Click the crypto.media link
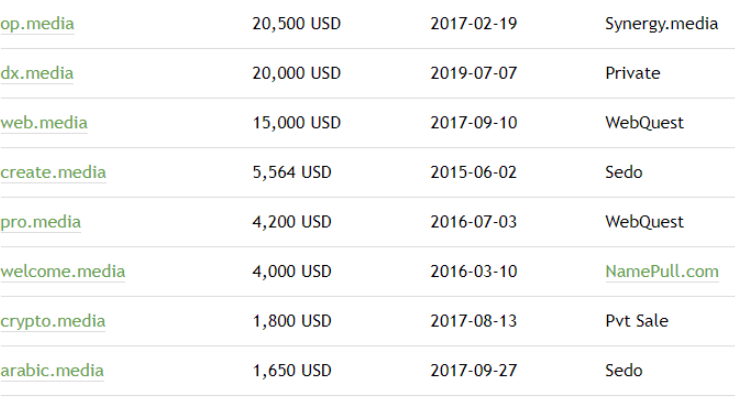Image resolution: width=735 pixels, height=397 pixels. point(52,322)
